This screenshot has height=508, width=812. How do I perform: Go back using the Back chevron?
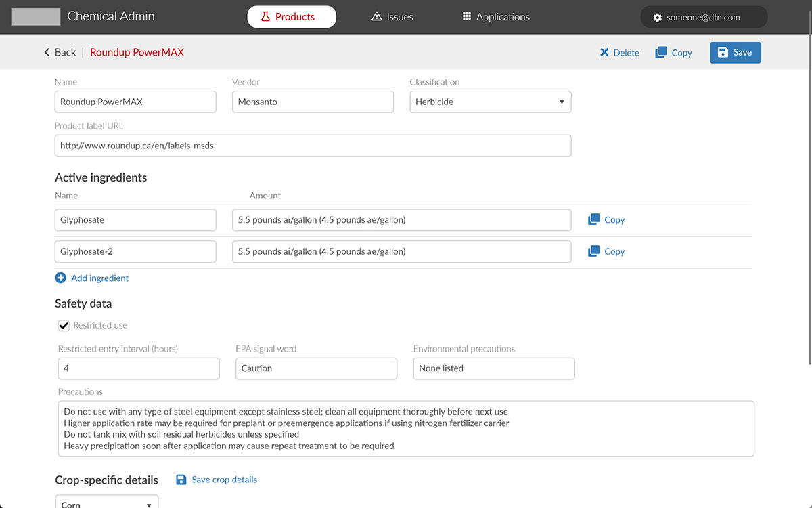click(47, 53)
